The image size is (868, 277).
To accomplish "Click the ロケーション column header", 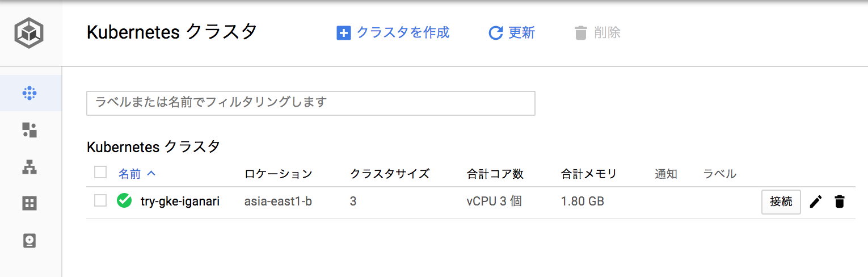I will pos(278,174).
